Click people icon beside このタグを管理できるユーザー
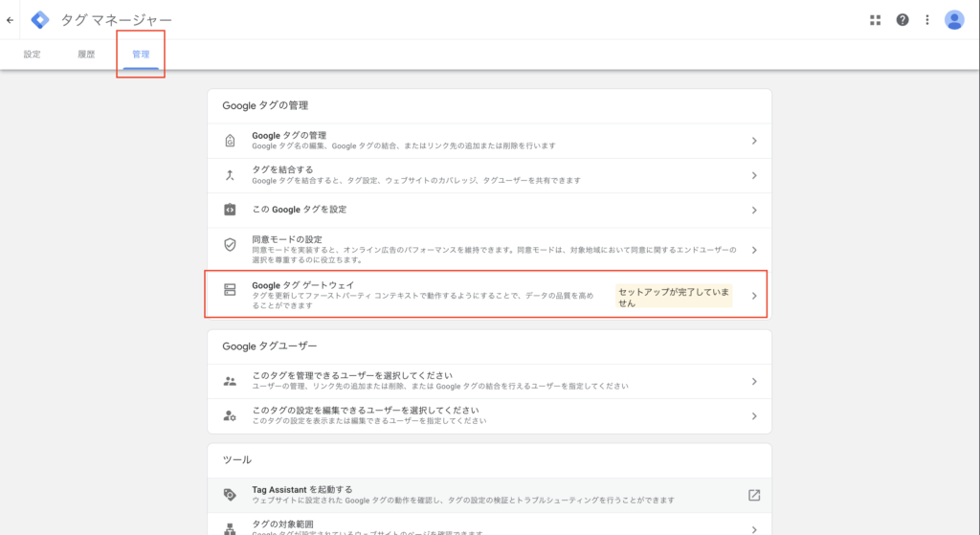 [230, 381]
